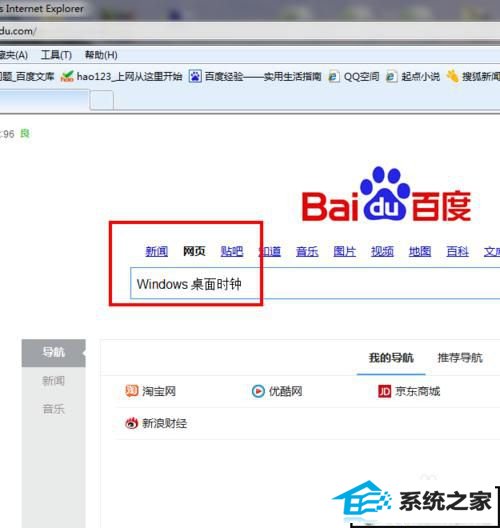Open the 优酷网 link
Image resolution: width=500 pixels, height=528 pixels.
coord(286,391)
